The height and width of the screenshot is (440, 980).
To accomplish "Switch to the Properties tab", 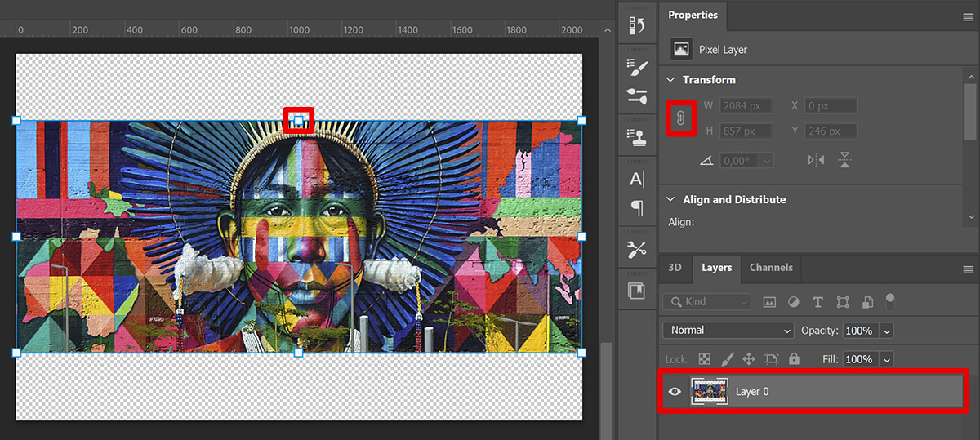I will 693,15.
